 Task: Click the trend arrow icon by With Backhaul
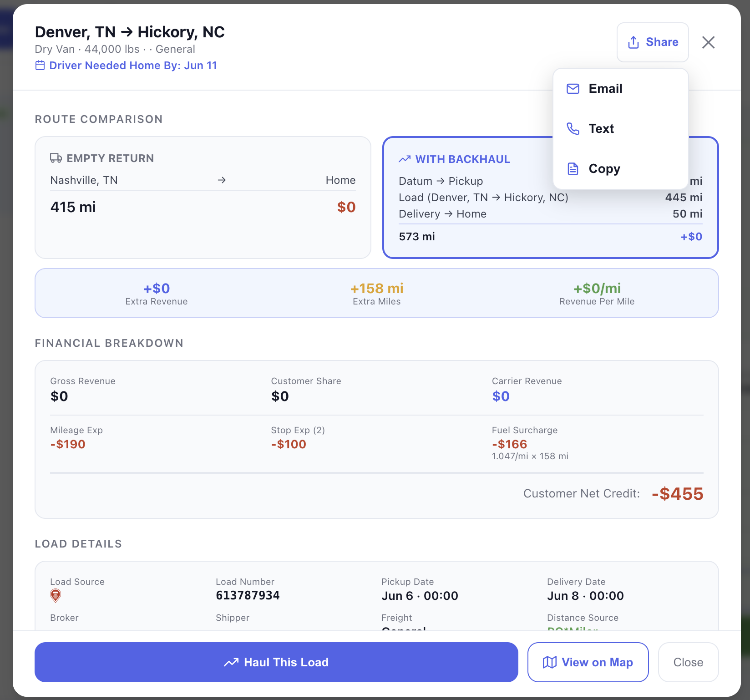click(x=405, y=159)
